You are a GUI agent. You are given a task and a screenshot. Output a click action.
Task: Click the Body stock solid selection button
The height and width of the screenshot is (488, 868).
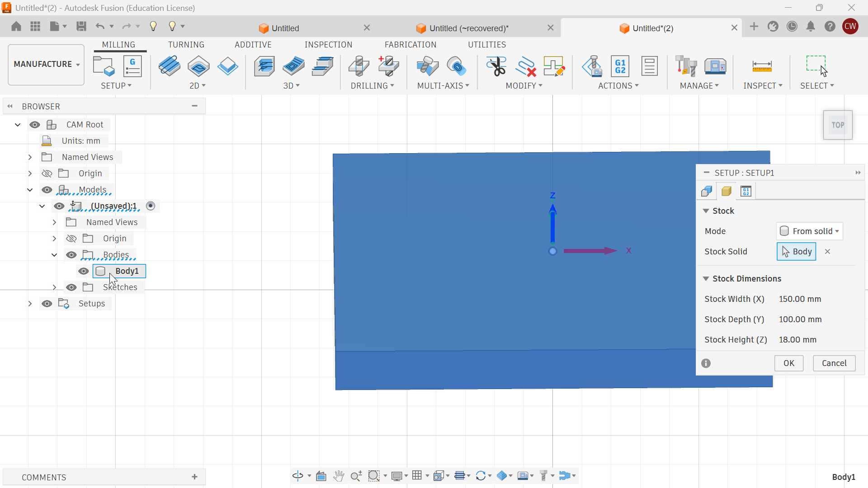(x=797, y=252)
